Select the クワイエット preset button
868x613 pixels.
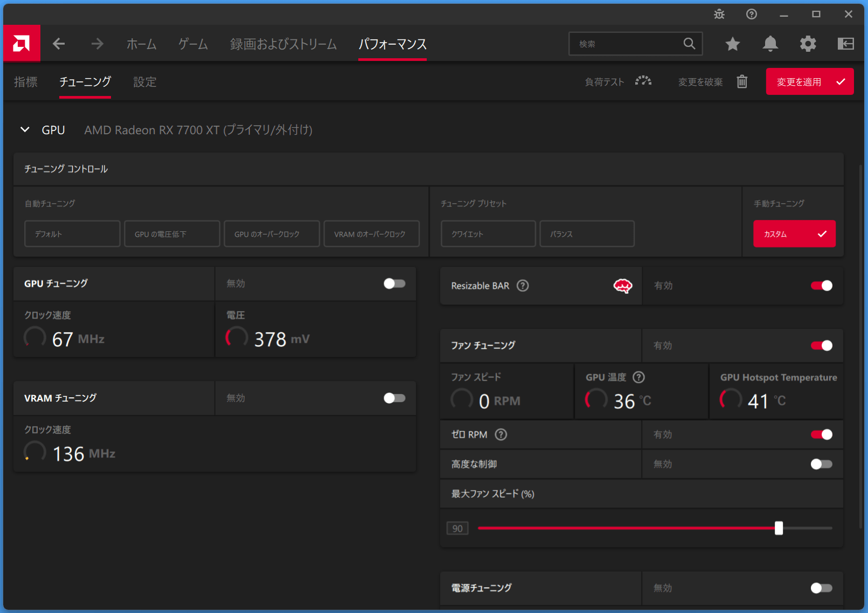pos(488,234)
